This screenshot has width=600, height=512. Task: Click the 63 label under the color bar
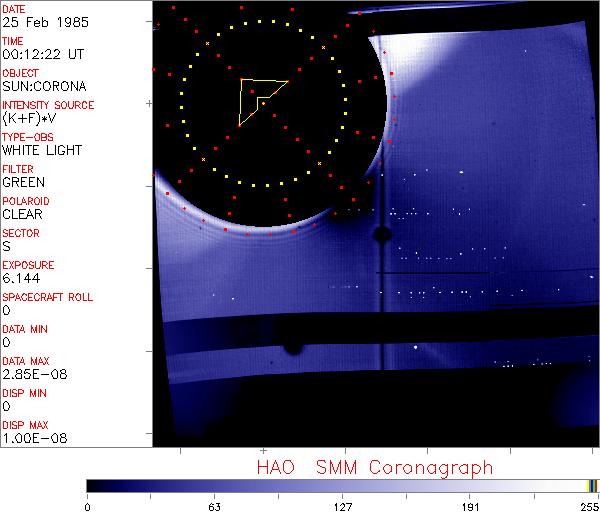click(x=214, y=505)
